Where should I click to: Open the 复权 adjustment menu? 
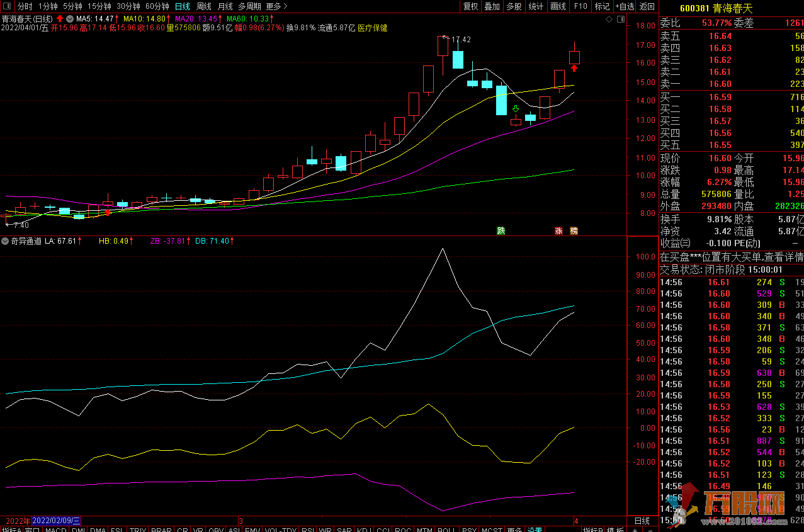tap(470, 6)
